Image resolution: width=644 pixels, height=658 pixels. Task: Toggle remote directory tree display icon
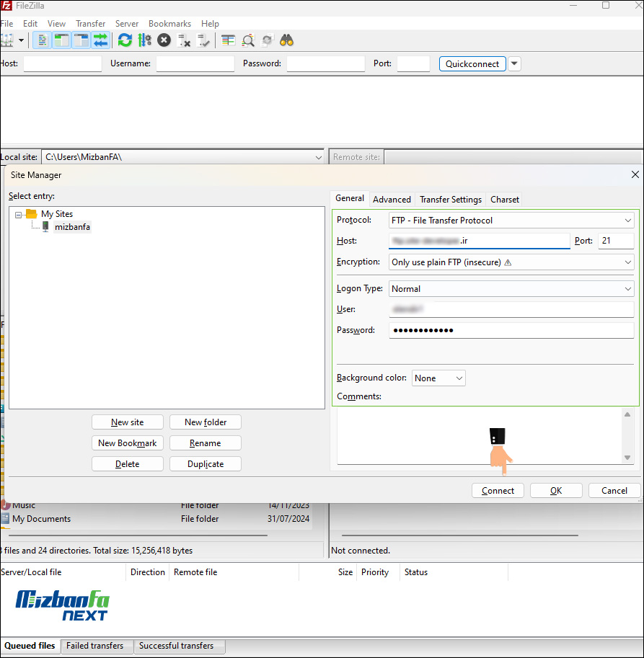[x=81, y=40]
